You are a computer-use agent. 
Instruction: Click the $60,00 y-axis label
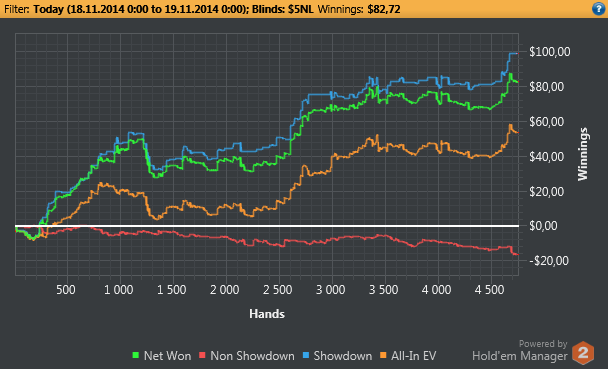click(x=546, y=121)
